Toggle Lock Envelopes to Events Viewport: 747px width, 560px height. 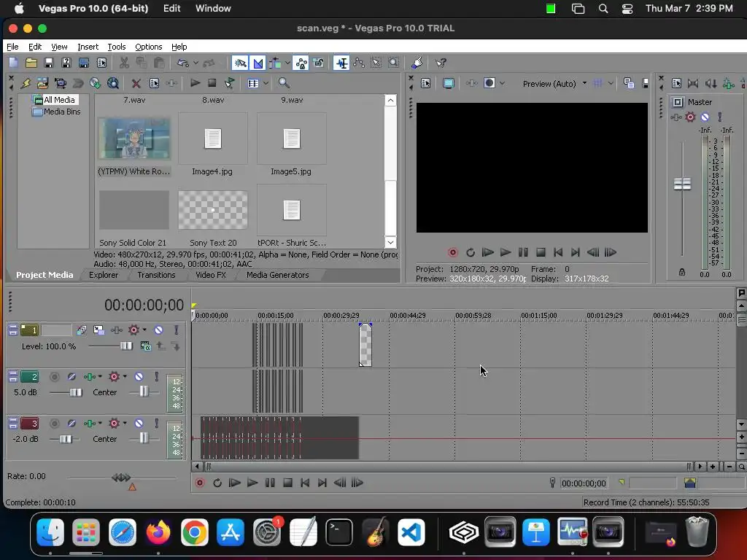(301, 63)
